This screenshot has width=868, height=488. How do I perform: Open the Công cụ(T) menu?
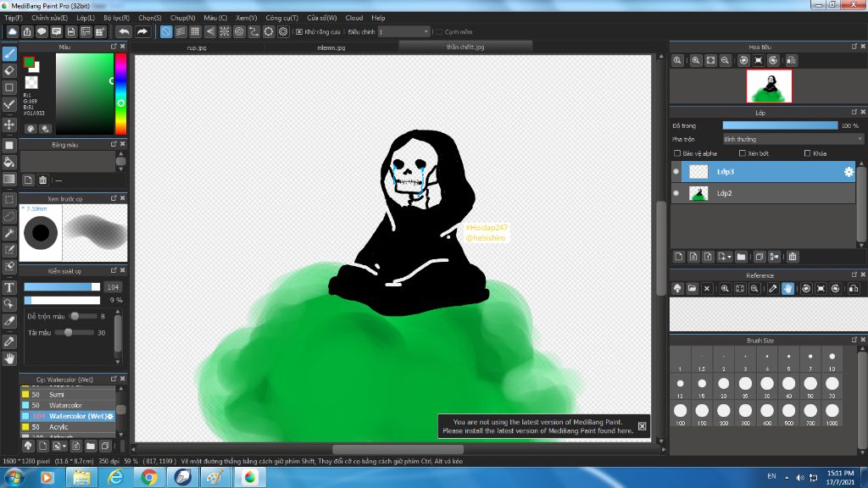coord(281,18)
